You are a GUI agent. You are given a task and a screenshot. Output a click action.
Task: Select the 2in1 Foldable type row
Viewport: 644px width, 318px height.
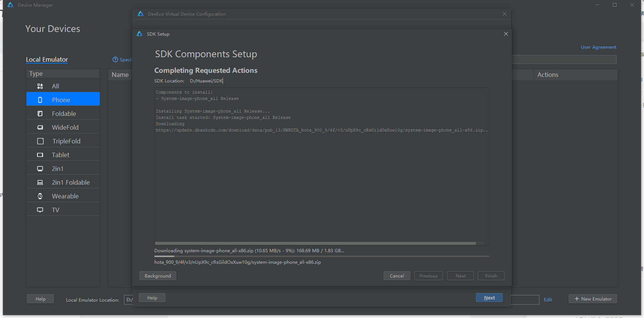63,182
